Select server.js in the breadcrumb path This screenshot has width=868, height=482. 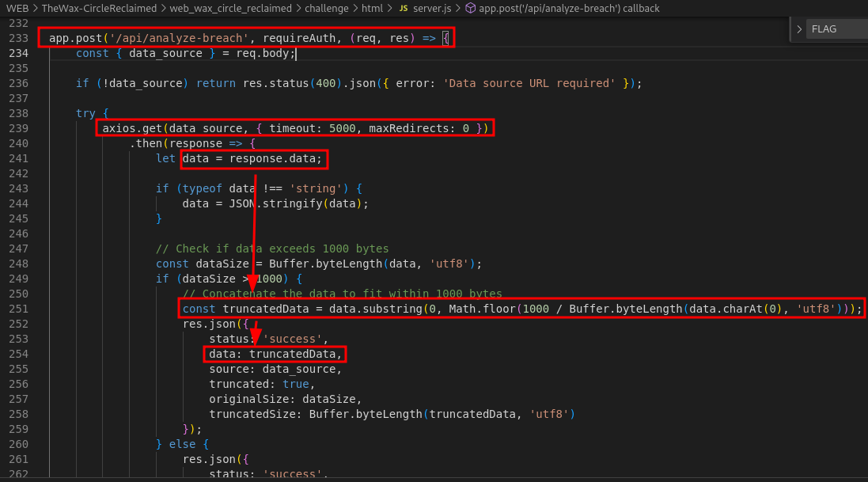[x=432, y=8]
